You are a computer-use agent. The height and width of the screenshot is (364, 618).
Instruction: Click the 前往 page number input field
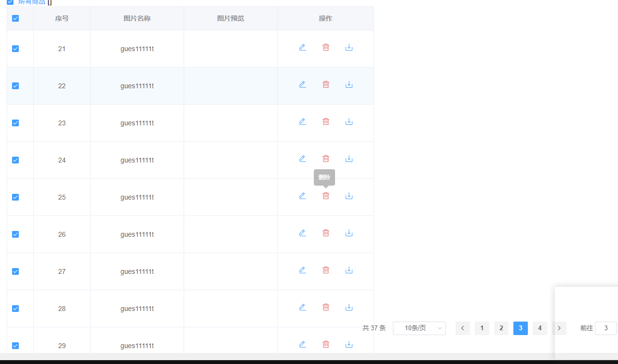pyautogui.click(x=606, y=328)
